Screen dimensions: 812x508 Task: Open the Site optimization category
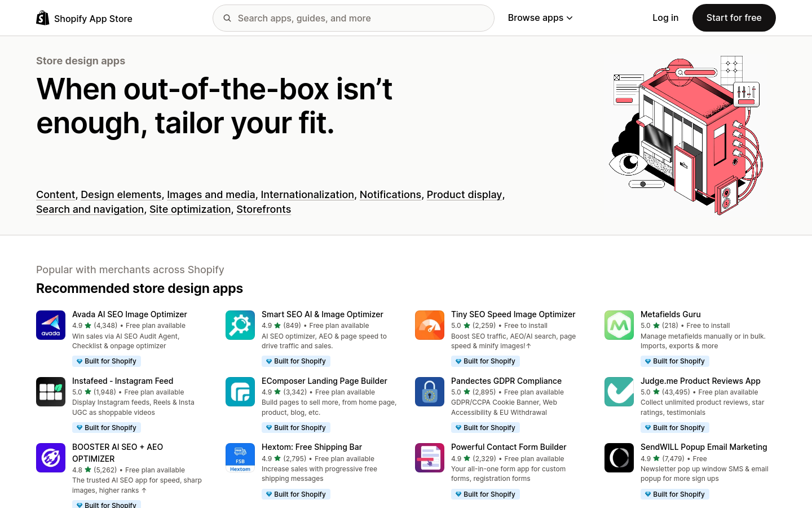(190, 209)
